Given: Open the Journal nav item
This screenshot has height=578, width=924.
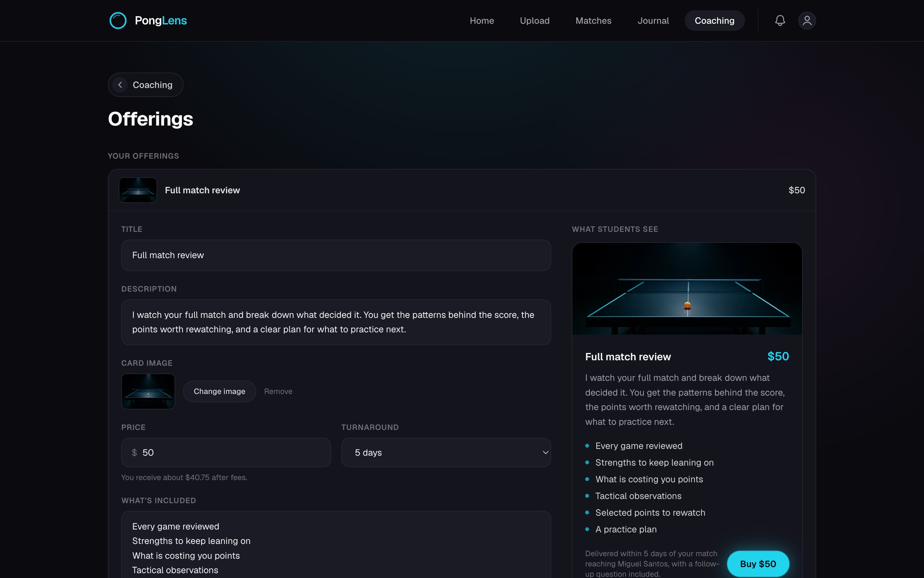Looking at the screenshot, I should click(x=653, y=21).
